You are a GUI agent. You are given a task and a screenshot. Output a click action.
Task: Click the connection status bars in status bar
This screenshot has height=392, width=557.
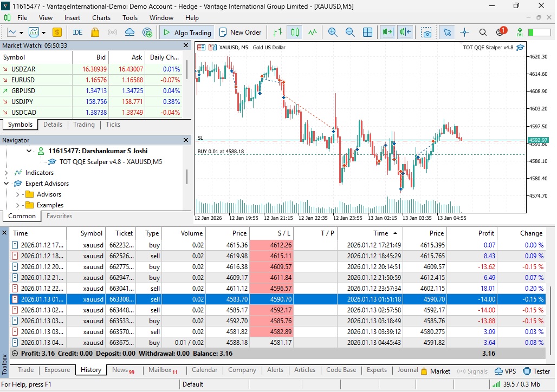[x=496, y=384]
